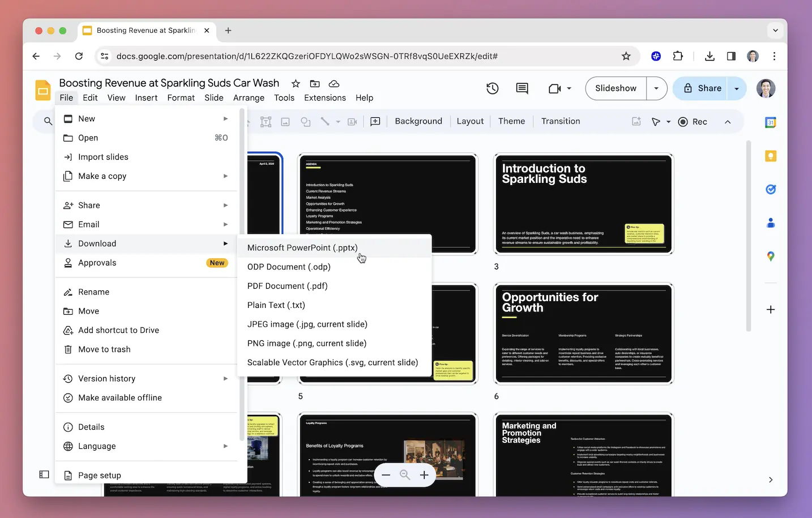Screen dimensions: 812x518
Task: Select the Shape tool
Action: coord(306,121)
